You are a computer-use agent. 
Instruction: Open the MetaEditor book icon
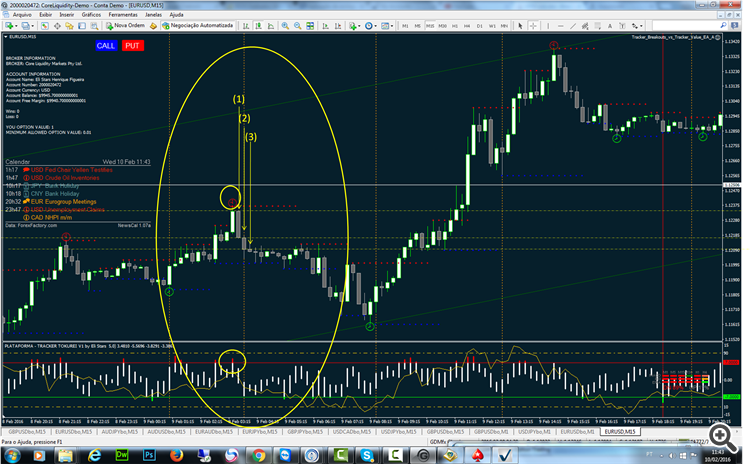(x=153, y=25)
